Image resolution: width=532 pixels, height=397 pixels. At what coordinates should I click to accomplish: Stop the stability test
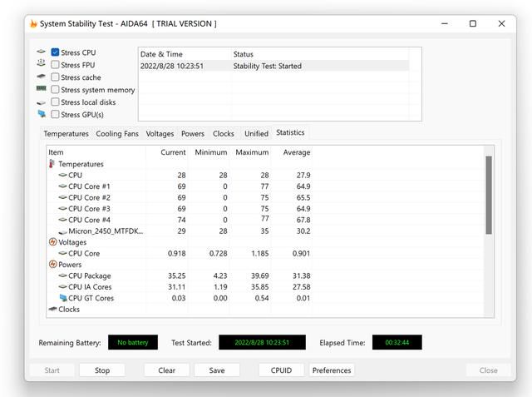pyautogui.click(x=102, y=370)
